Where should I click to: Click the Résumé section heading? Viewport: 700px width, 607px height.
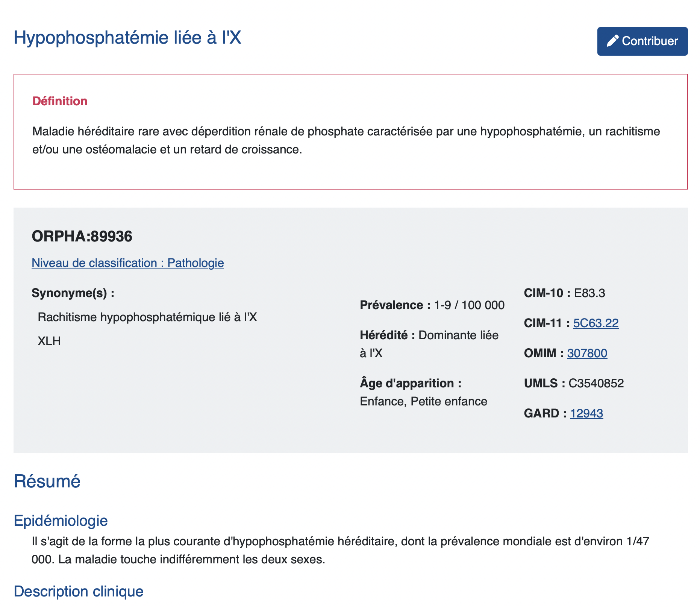pos(47,481)
